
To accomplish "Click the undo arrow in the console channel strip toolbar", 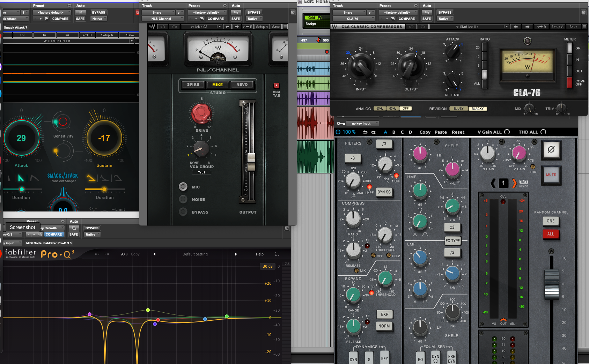I will click(x=365, y=132).
